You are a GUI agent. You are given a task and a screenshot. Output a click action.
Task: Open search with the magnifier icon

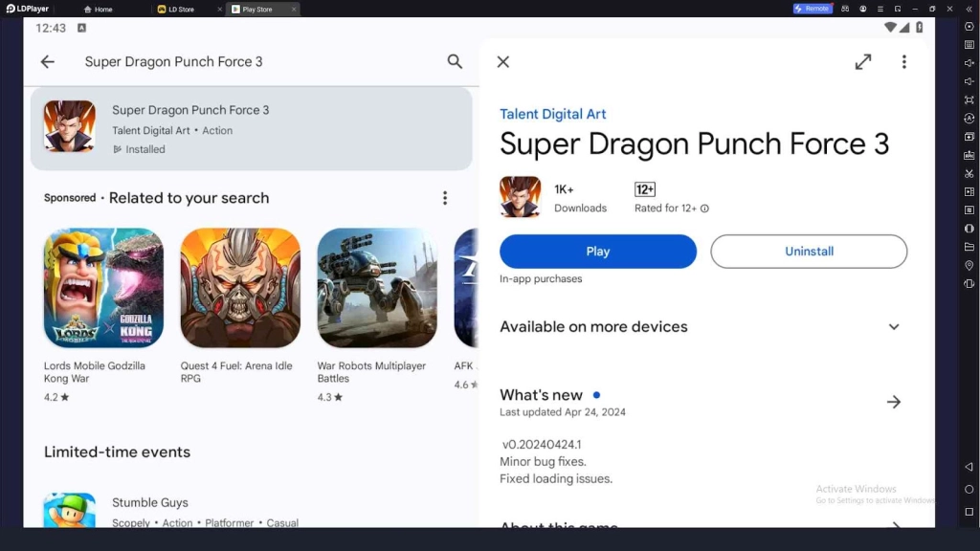pyautogui.click(x=455, y=61)
